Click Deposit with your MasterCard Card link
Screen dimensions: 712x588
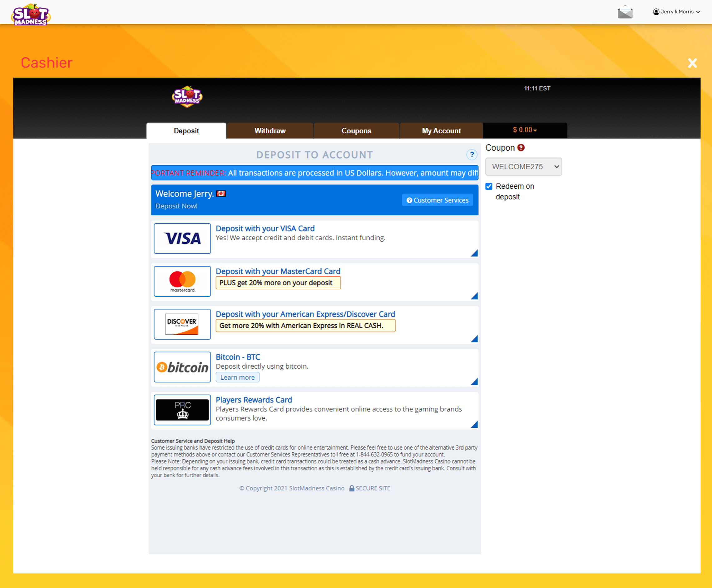[x=278, y=271]
